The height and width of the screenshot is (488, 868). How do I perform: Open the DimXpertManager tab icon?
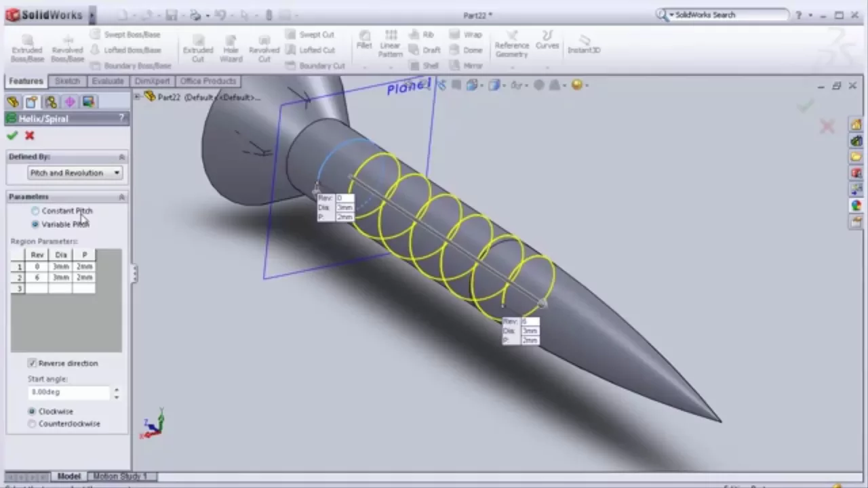pos(69,102)
